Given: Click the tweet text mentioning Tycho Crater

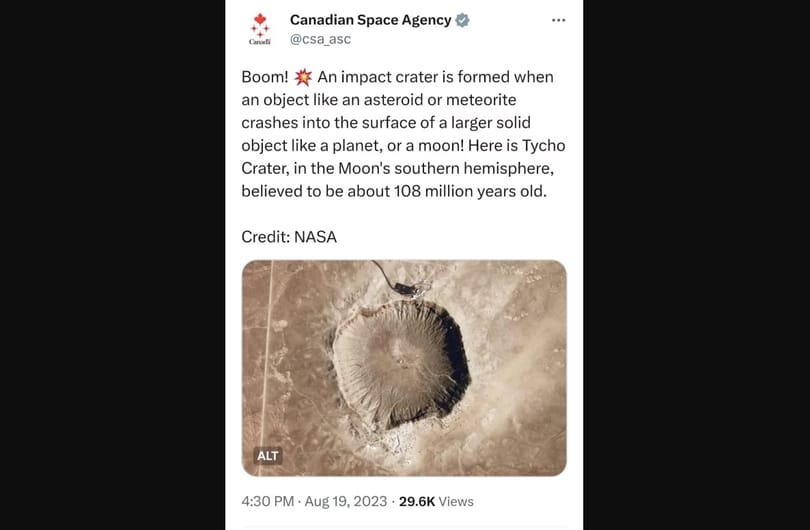Looking at the screenshot, I should click(x=403, y=134).
